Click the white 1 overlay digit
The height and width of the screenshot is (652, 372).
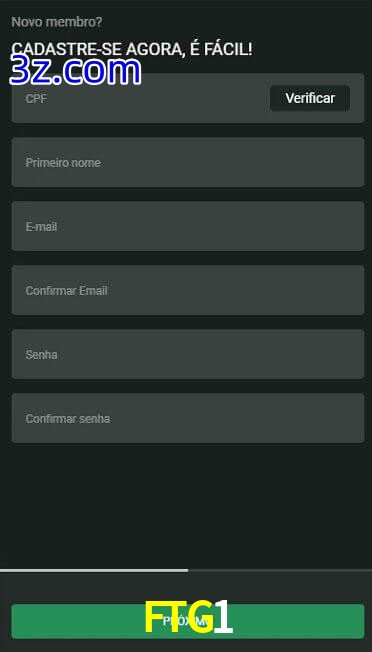224,617
